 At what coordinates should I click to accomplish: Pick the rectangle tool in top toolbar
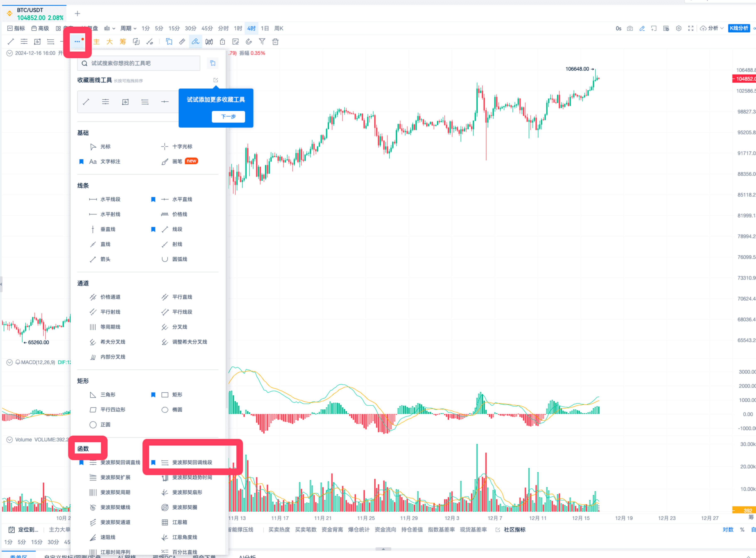(37, 42)
